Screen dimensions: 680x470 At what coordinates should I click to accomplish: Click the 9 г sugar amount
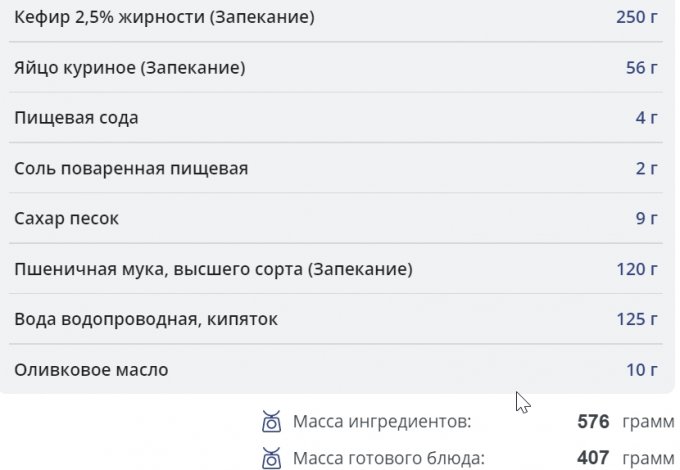(x=646, y=218)
